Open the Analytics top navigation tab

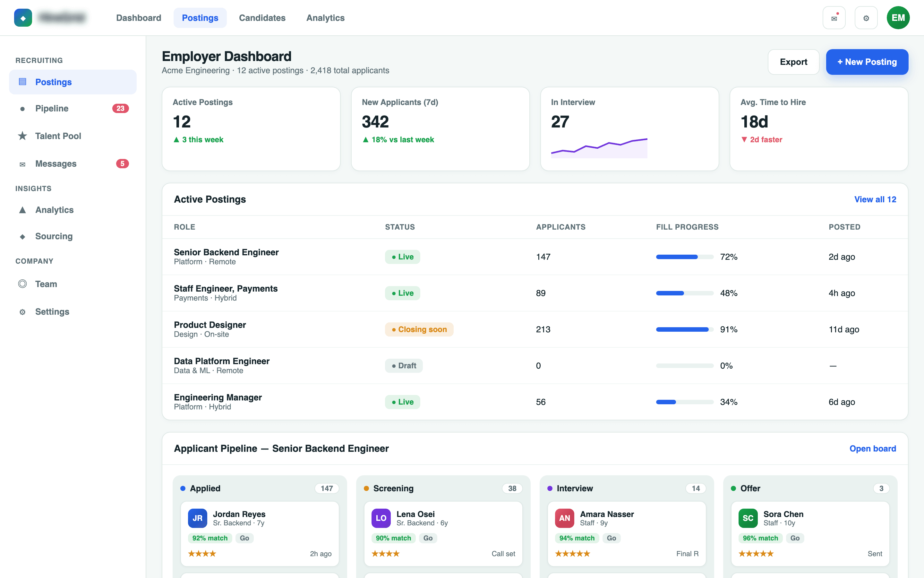[325, 18]
